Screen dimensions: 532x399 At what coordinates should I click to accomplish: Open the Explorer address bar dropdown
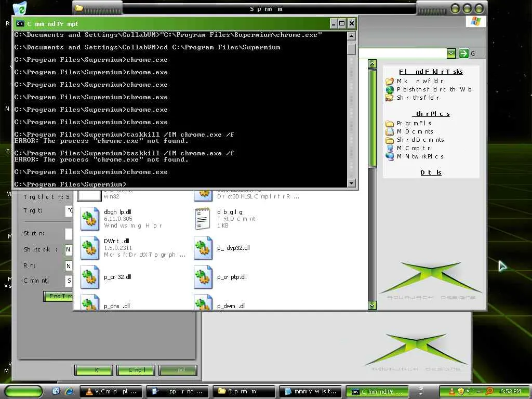pos(451,54)
